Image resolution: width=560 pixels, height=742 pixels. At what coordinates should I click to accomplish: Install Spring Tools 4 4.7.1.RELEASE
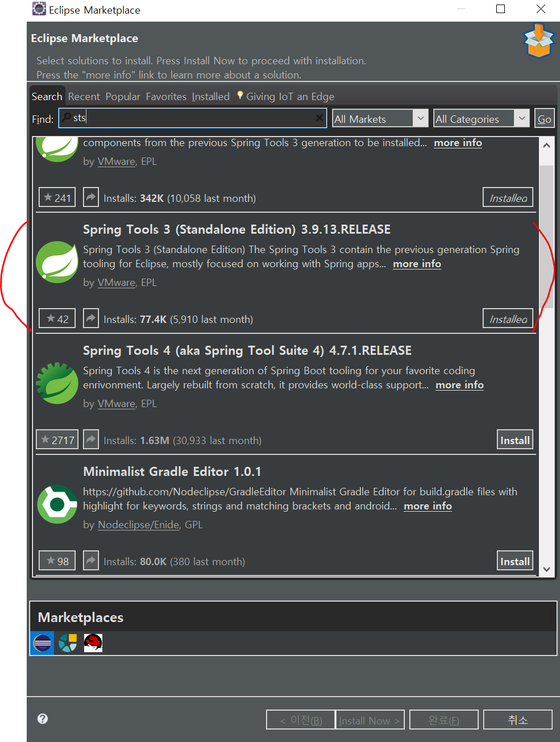click(x=515, y=440)
